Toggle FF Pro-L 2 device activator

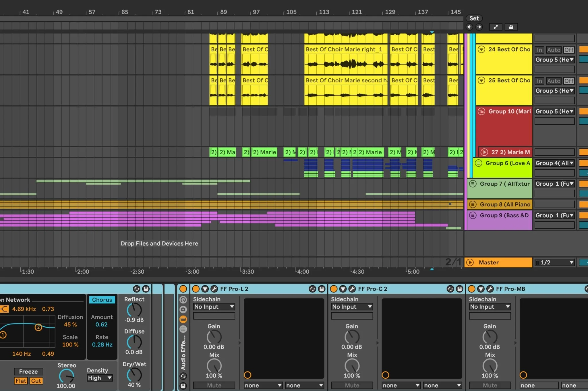(196, 289)
